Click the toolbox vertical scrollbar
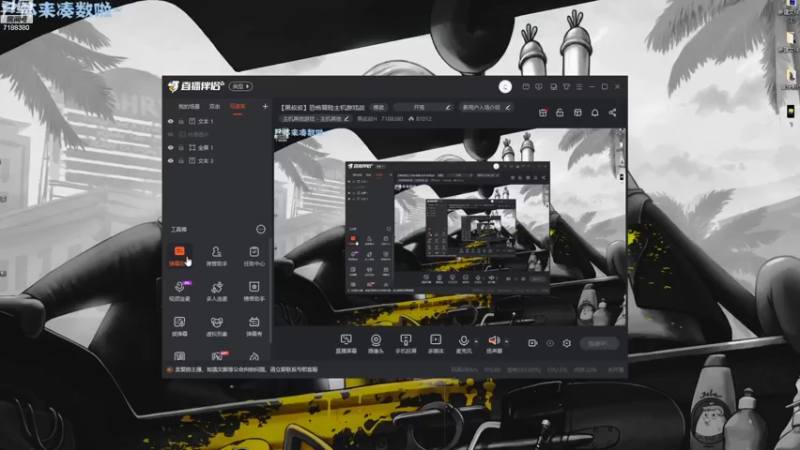Screen dimensions: 800x450 tap(270, 291)
